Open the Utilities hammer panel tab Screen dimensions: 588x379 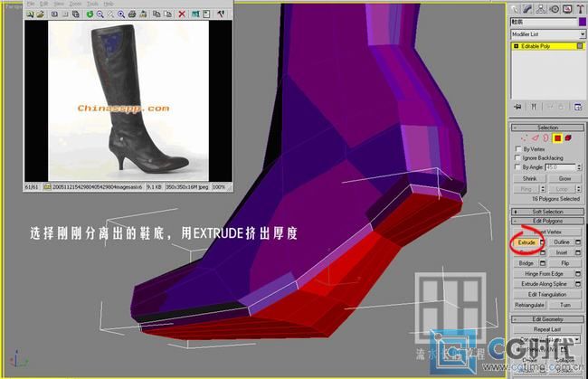pyautogui.click(x=580, y=9)
